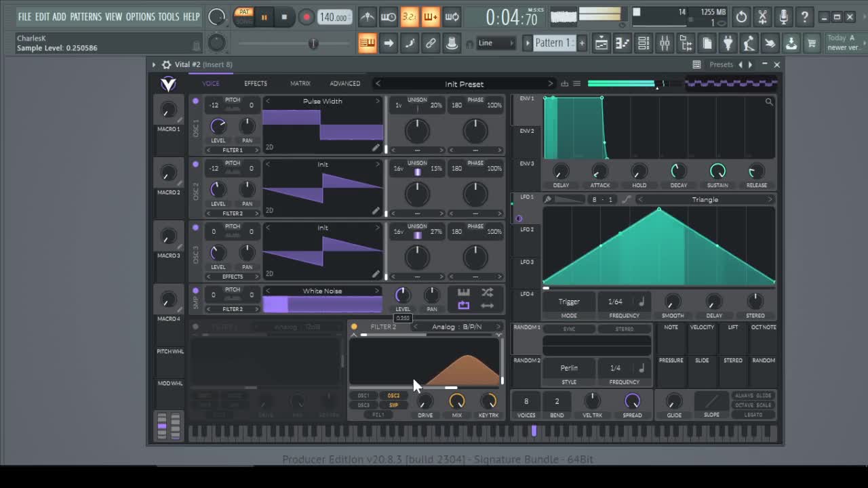
Task: Open the White Noise sample selector
Action: coord(323,291)
